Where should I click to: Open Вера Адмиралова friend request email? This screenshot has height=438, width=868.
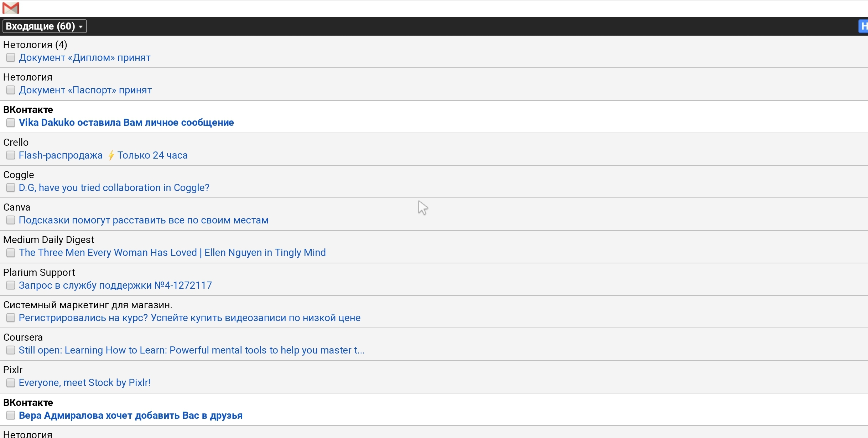pyautogui.click(x=131, y=416)
